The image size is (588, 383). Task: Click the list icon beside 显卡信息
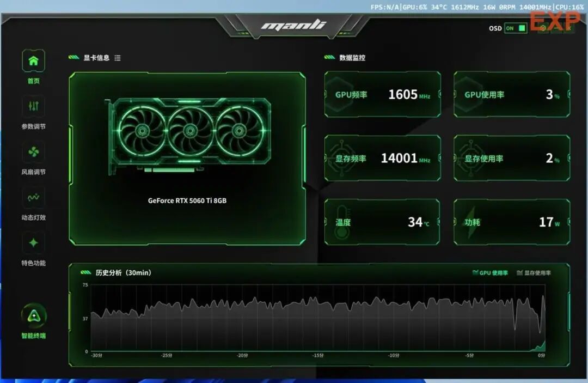coord(118,58)
